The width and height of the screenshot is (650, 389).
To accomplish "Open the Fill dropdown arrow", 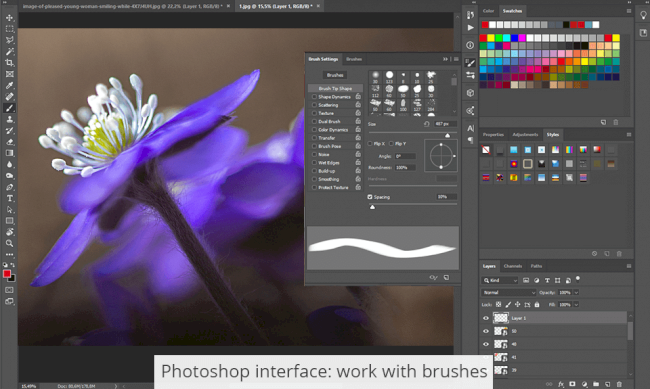I will click(576, 304).
